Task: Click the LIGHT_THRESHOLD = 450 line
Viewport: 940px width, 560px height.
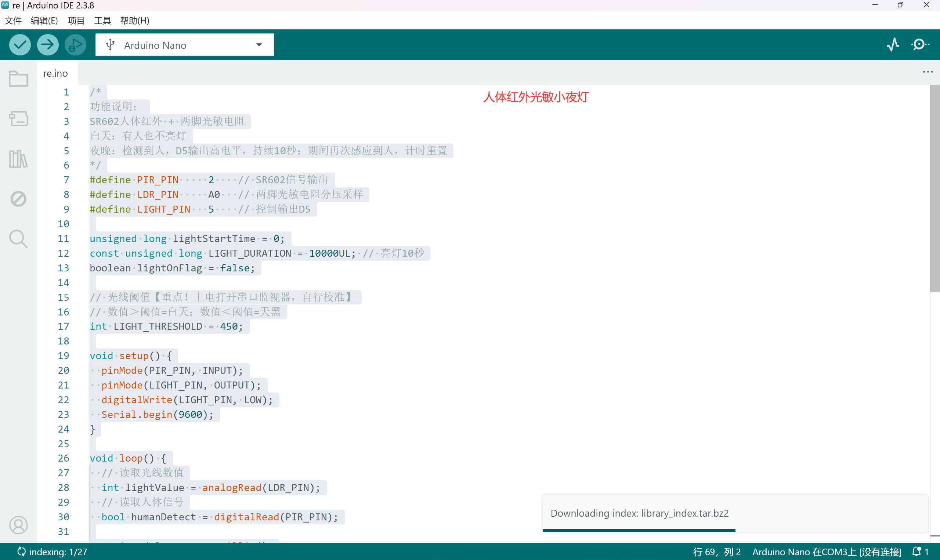Action: 166,327
